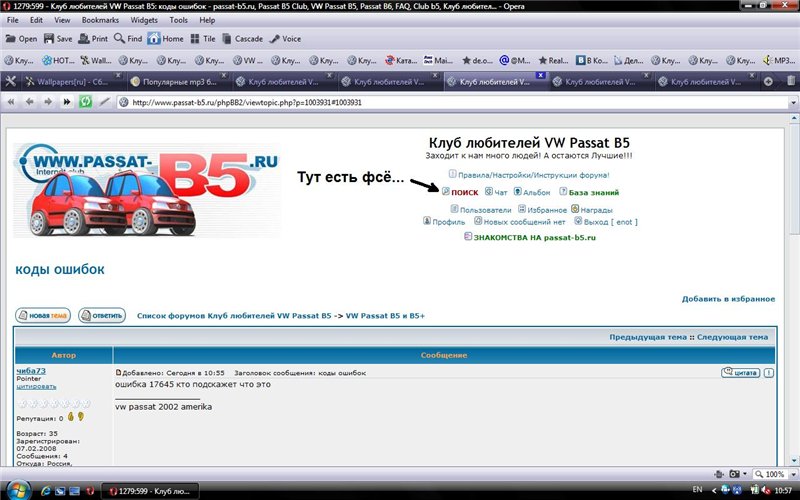Toggle fit-to-width status bar icon

click(719, 474)
